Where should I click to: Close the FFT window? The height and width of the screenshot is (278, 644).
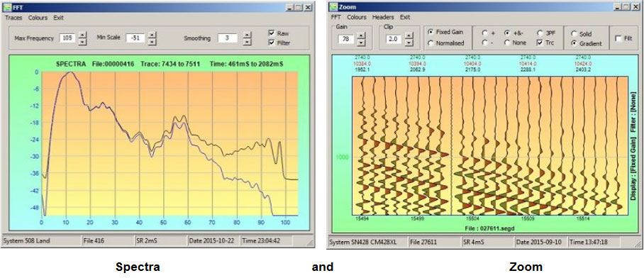coord(308,7)
